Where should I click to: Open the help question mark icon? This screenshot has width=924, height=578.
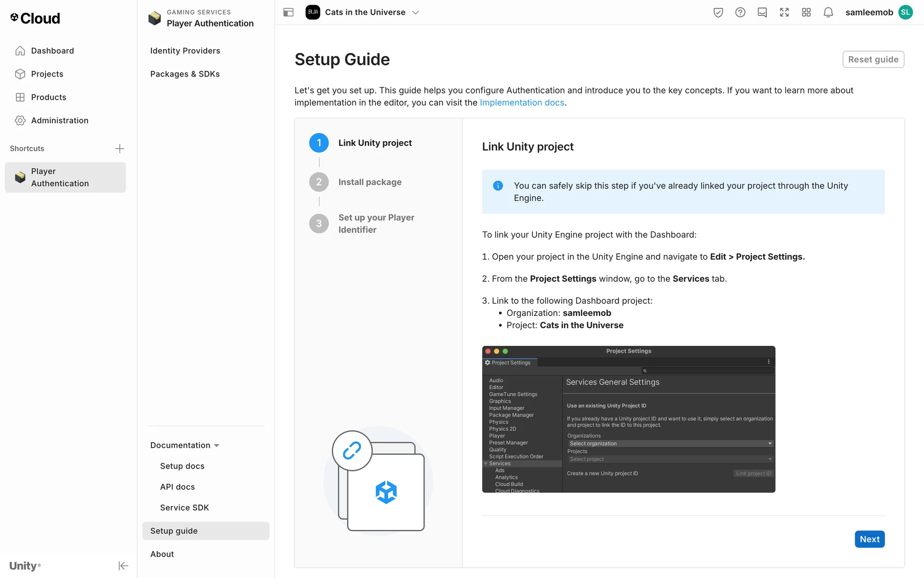[x=740, y=13]
